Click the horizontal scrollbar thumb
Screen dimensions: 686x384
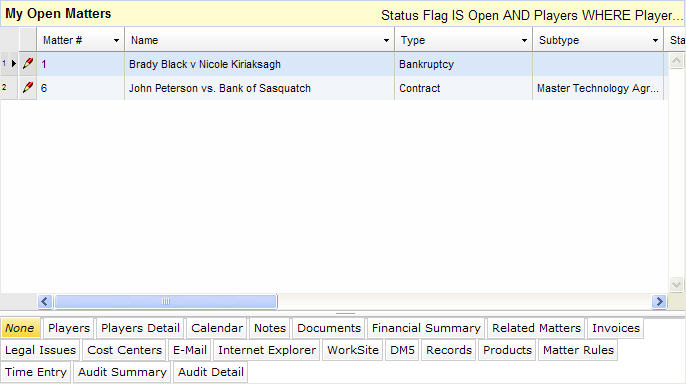pyautogui.click(x=166, y=301)
